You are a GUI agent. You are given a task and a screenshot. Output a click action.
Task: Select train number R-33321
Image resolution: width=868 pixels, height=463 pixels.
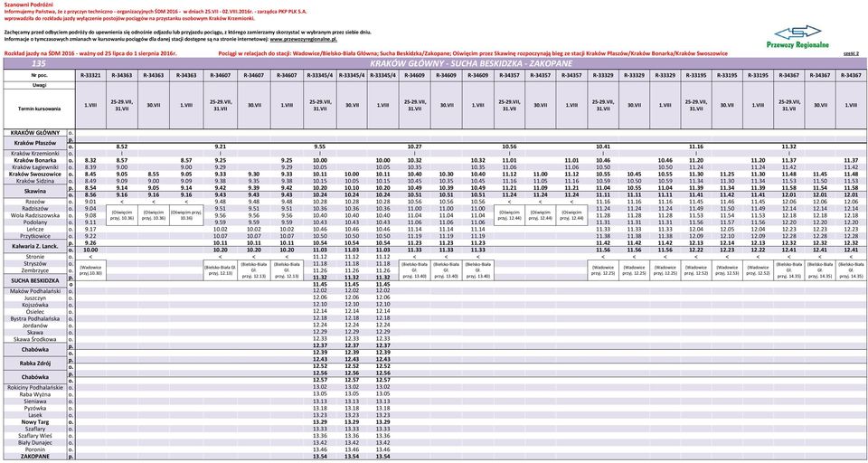click(90, 73)
